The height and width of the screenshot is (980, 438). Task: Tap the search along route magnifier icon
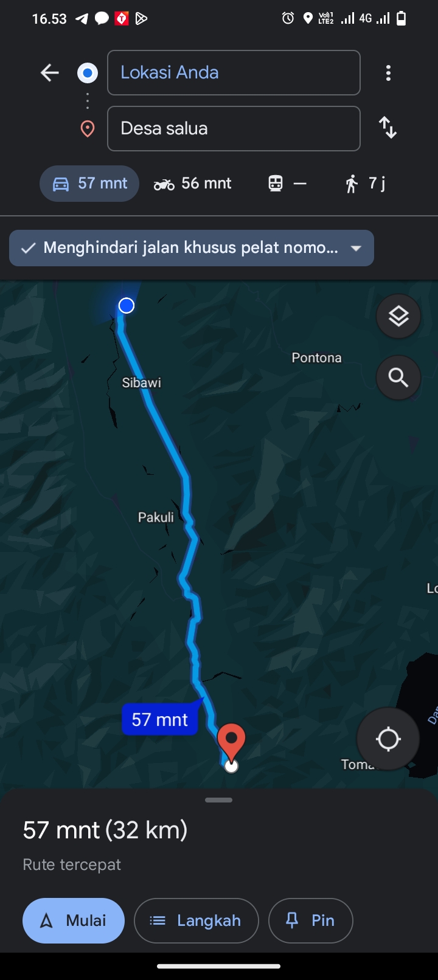tap(398, 378)
